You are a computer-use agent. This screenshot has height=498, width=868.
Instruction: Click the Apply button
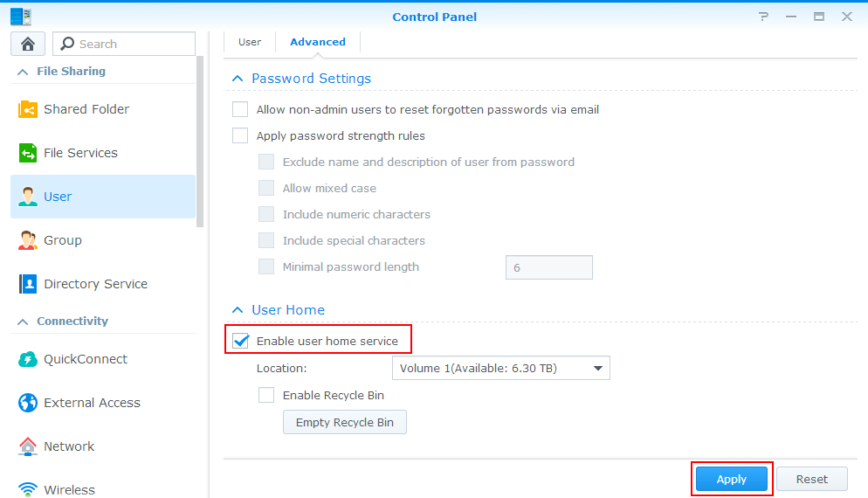(731, 479)
